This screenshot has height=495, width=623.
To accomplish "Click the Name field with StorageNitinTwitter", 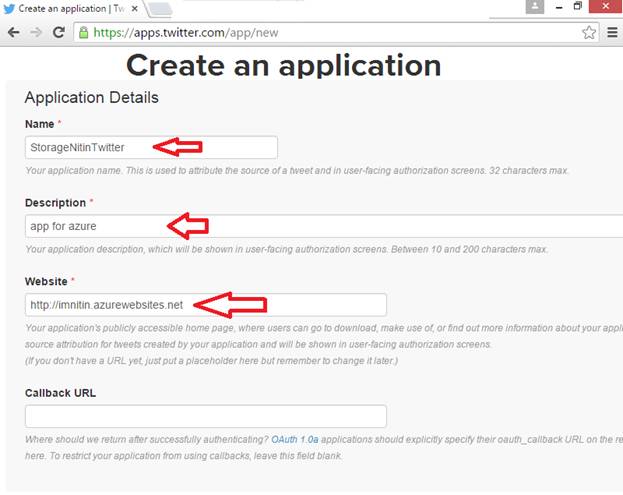I will pos(151,147).
